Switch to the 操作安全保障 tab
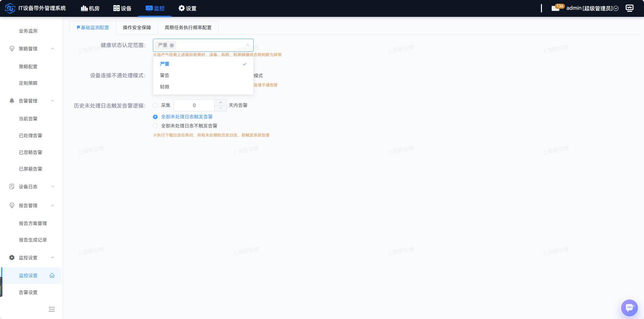The height and width of the screenshot is (319, 644). (x=137, y=28)
